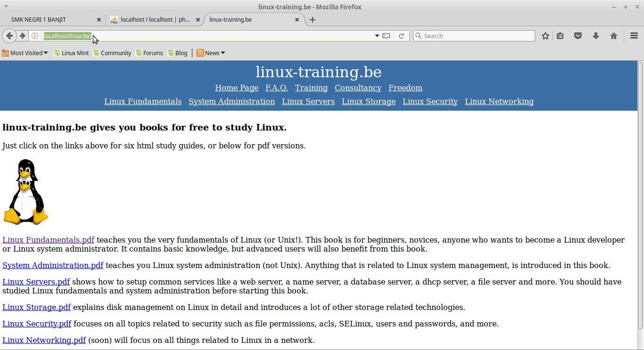Expand the Most Visited bookmarks folder
644x350 pixels.
pos(25,53)
